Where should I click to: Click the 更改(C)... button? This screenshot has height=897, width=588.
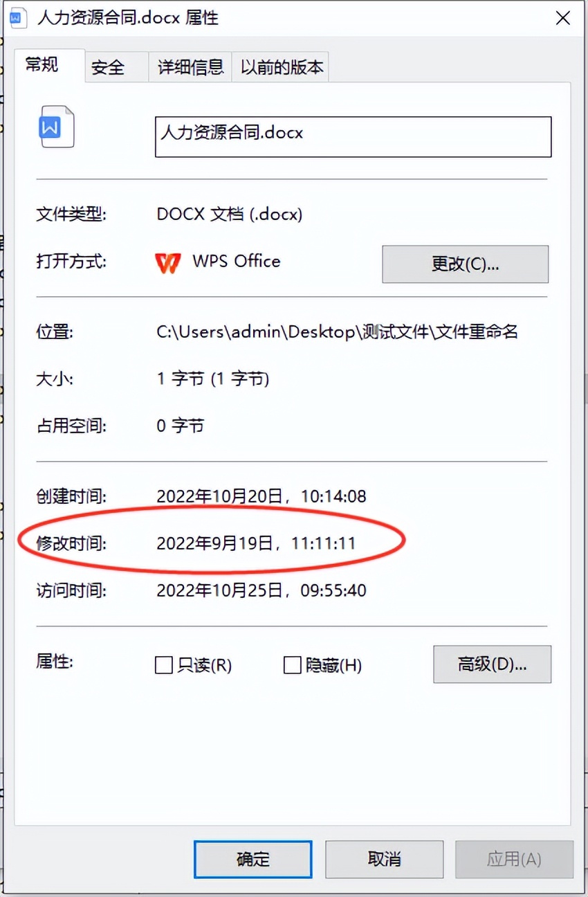[465, 264]
